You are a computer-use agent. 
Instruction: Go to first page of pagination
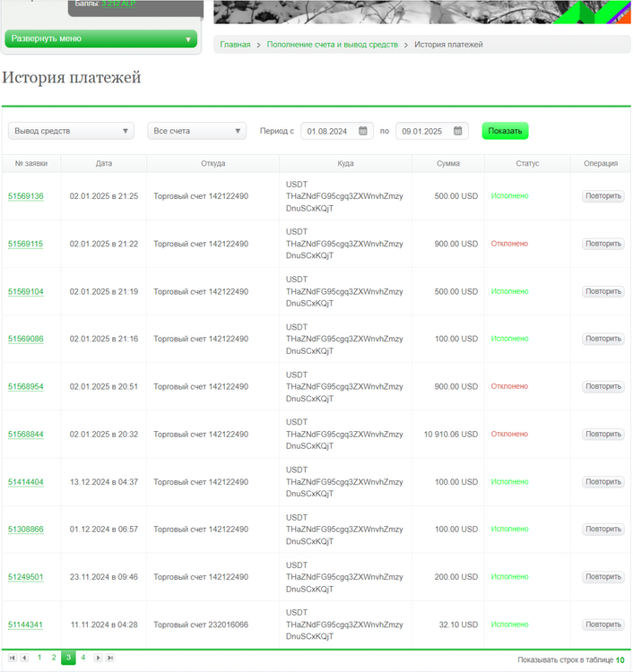(13, 658)
